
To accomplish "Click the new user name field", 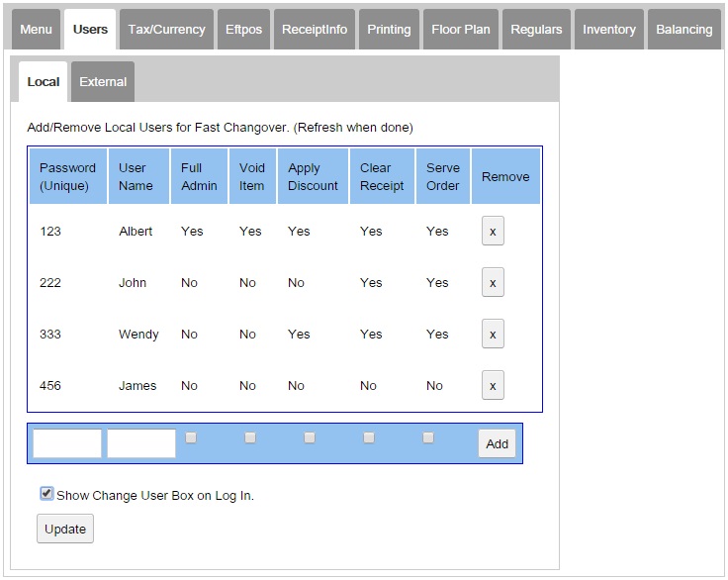I will [141, 443].
